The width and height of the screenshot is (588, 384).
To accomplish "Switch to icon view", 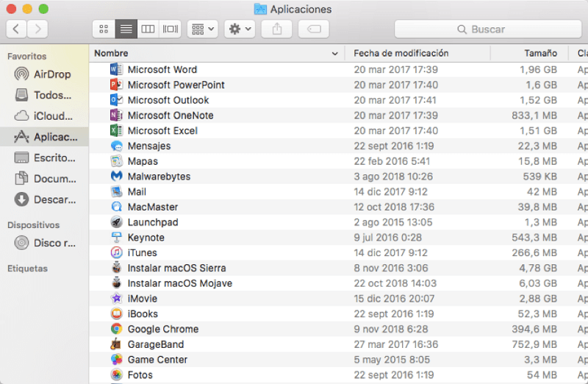I will [x=104, y=29].
